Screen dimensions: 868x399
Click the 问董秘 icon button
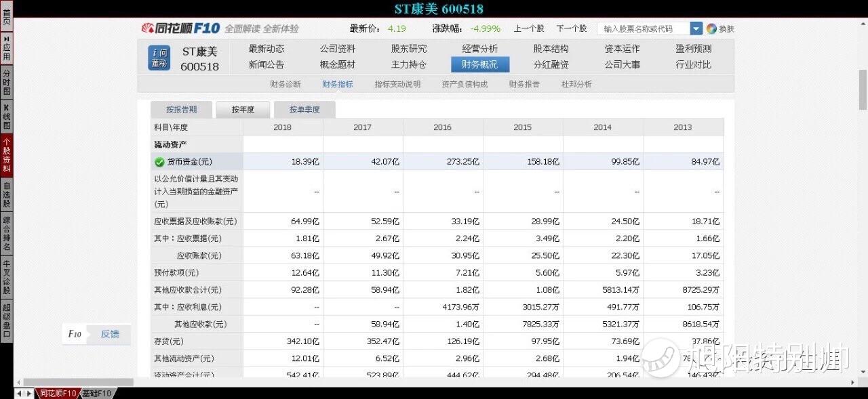(x=159, y=58)
